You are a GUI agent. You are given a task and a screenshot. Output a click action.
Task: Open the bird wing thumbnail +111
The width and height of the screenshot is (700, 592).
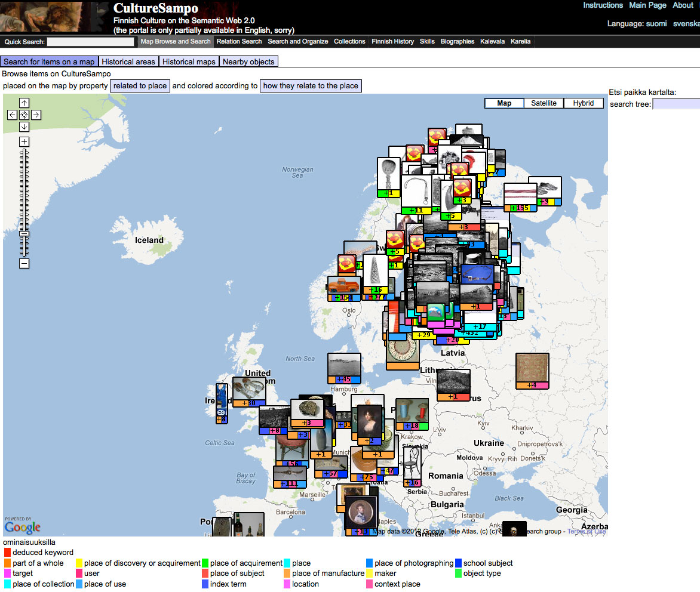tap(290, 476)
